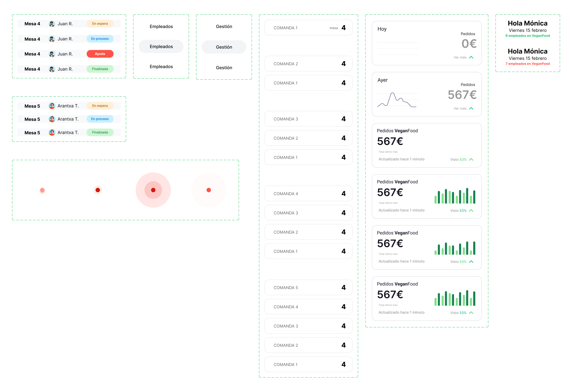The height and width of the screenshot is (392, 570).
Task: Click the Mesa 4 Finalizada badge
Action: click(x=100, y=69)
